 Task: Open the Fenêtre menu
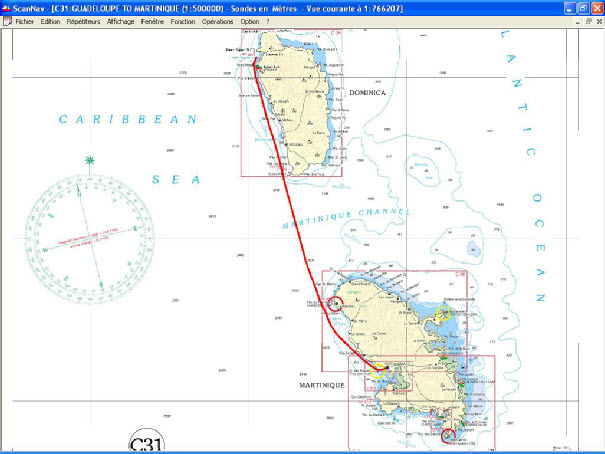pyautogui.click(x=153, y=21)
